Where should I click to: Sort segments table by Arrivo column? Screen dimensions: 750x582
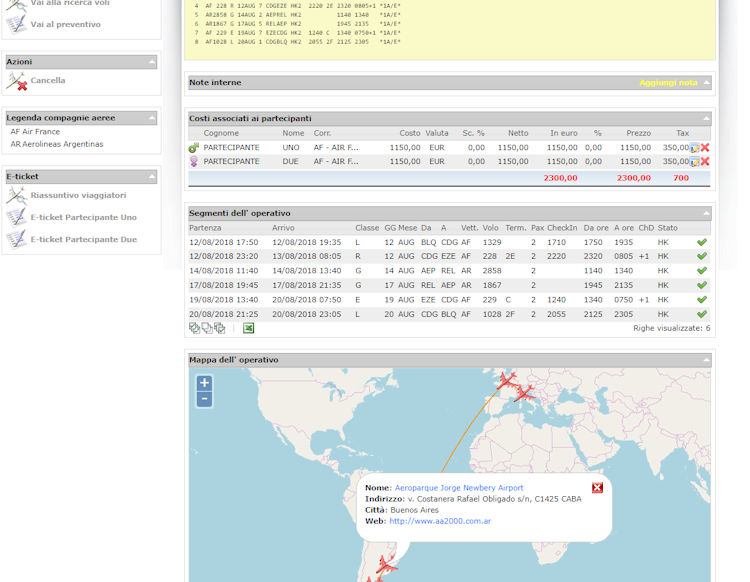tap(283, 228)
